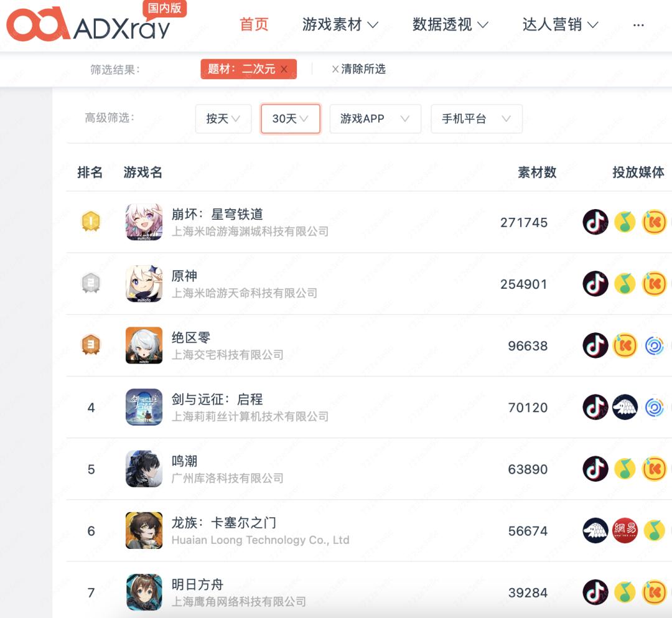Click the red NetEase icon for 龙族：卡塞尔之门

[x=625, y=531]
